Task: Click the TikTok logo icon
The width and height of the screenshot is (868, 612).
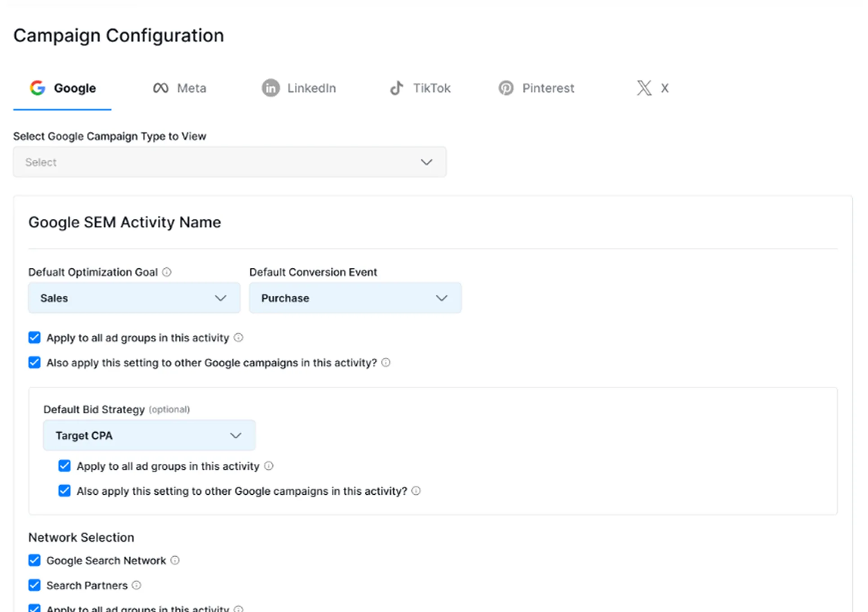Action: [396, 88]
